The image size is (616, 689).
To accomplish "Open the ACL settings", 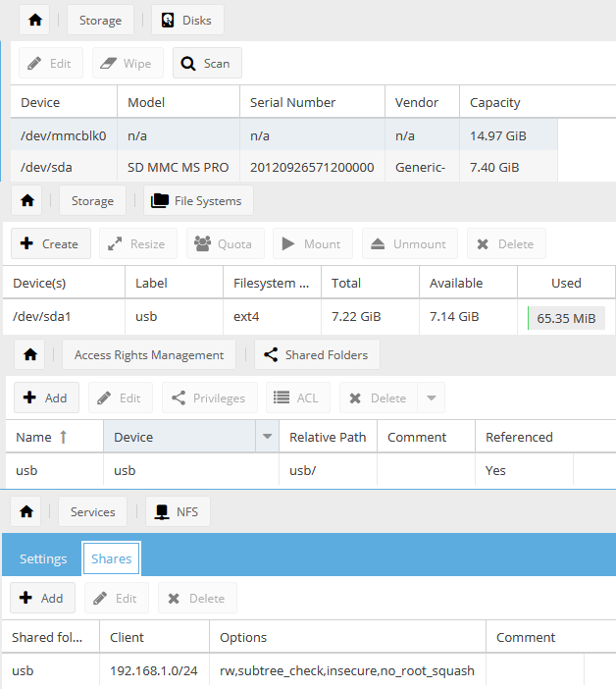I will (x=296, y=397).
